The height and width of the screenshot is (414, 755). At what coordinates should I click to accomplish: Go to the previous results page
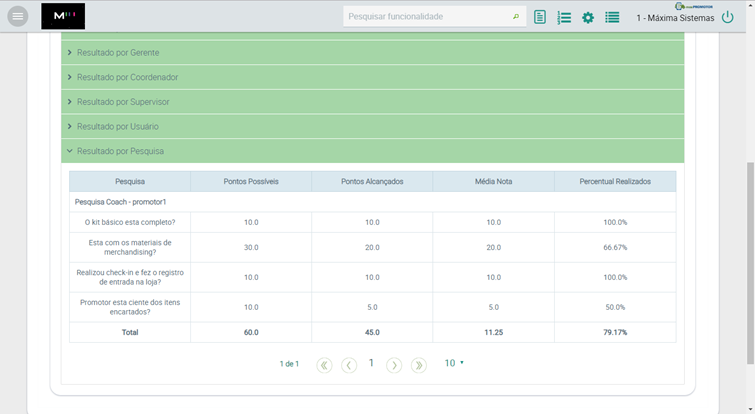coord(348,365)
